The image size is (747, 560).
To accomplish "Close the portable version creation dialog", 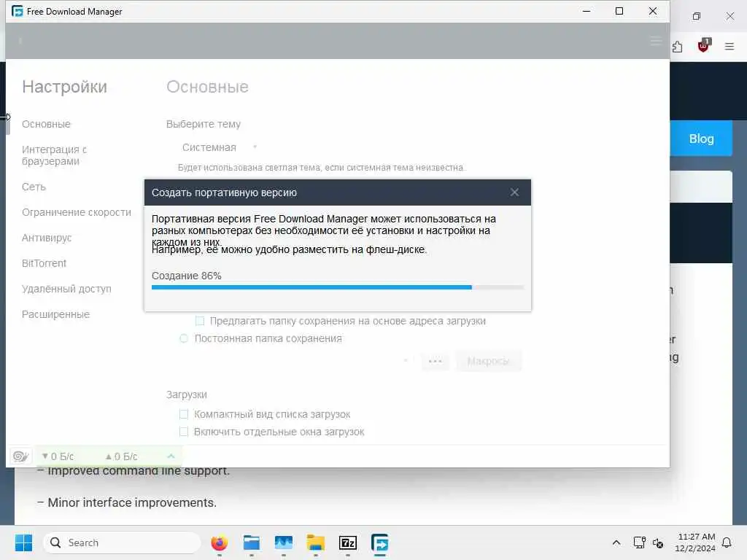I will (x=514, y=192).
